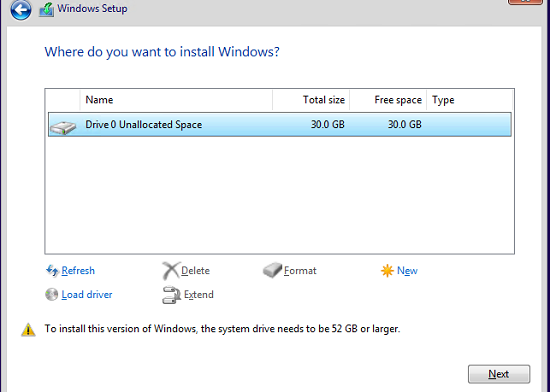Image resolution: width=550 pixels, height=392 pixels.
Task: Click the 30.0 GB free space value
Action: click(x=404, y=124)
